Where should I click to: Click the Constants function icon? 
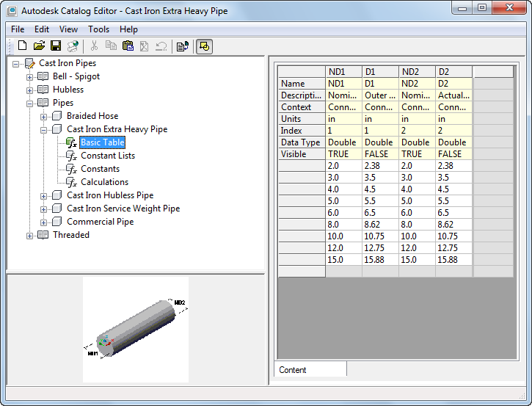click(71, 169)
